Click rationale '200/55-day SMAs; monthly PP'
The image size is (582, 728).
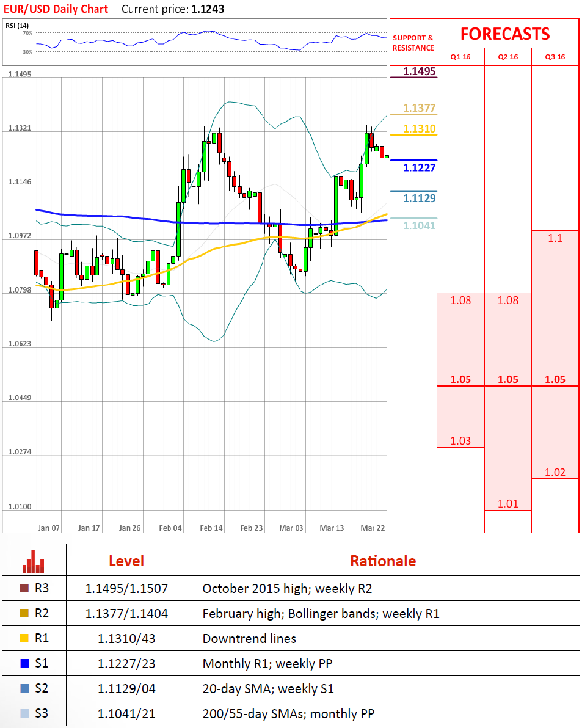[288, 713]
